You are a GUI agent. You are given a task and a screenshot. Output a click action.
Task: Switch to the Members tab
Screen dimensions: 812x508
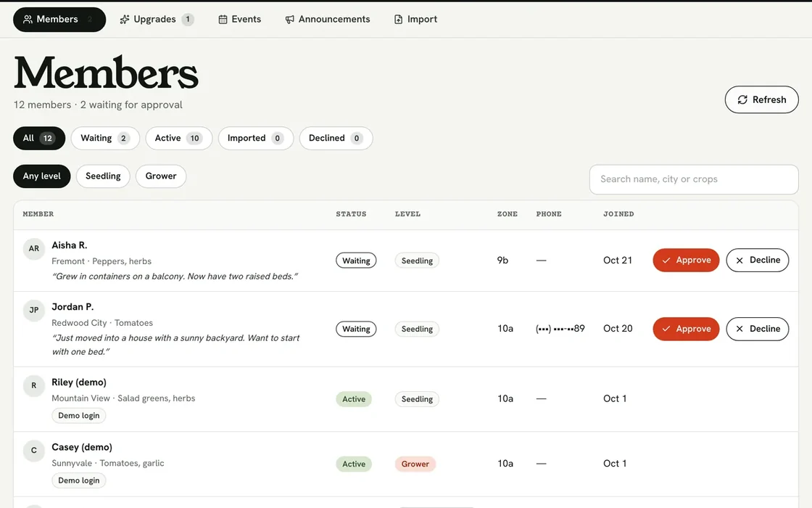pos(59,19)
